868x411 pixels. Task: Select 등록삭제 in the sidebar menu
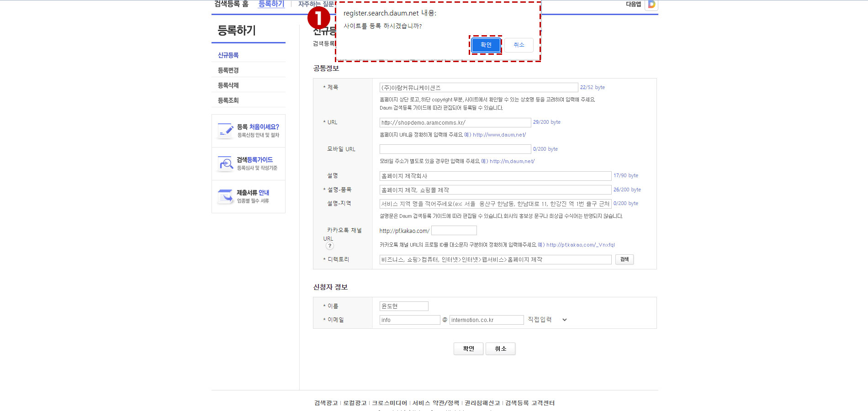point(228,85)
